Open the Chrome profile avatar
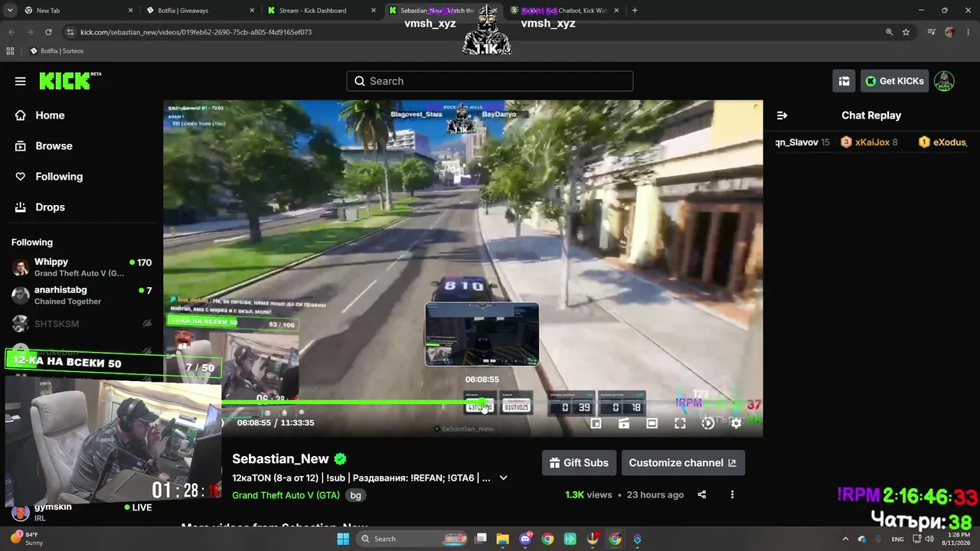 (949, 32)
